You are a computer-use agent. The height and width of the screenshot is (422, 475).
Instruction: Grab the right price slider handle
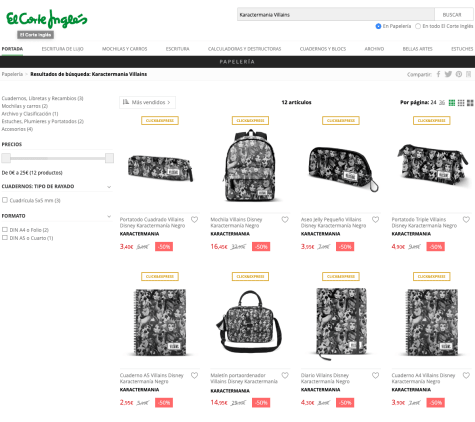pos(109,158)
